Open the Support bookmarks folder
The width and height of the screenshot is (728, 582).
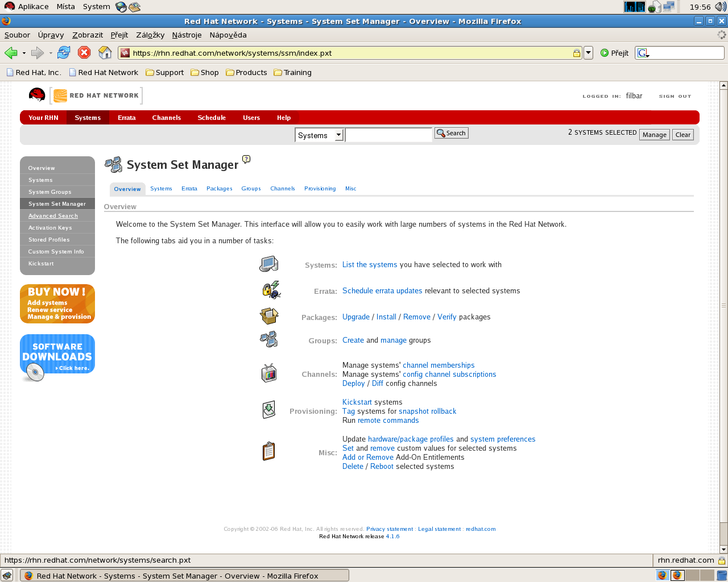click(x=165, y=72)
